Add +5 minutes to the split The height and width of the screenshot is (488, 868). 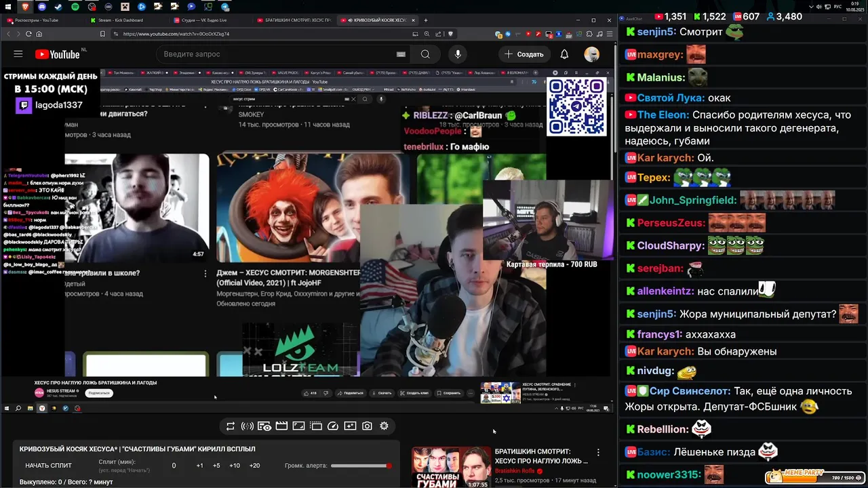pyautogui.click(x=216, y=466)
